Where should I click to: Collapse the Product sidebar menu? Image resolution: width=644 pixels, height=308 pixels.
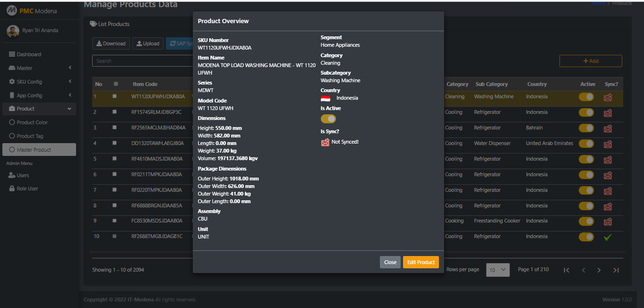click(40, 109)
